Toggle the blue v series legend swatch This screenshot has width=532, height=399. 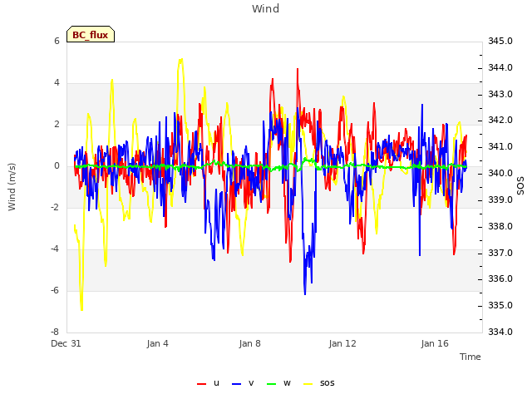(x=236, y=384)
